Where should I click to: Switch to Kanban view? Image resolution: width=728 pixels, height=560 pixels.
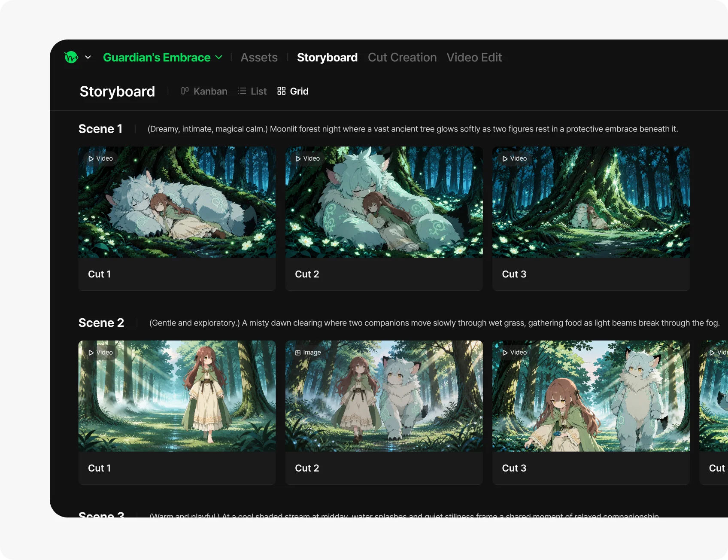204,91
